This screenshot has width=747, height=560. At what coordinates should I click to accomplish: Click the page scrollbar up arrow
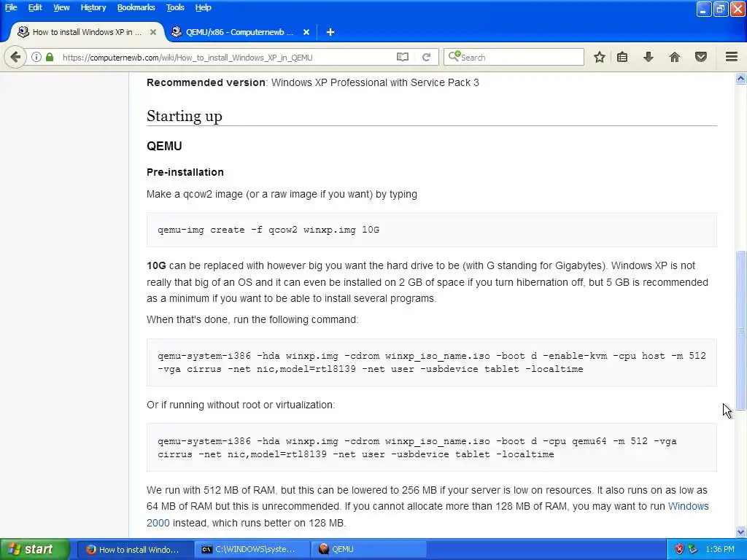click(x=741, y=79)
